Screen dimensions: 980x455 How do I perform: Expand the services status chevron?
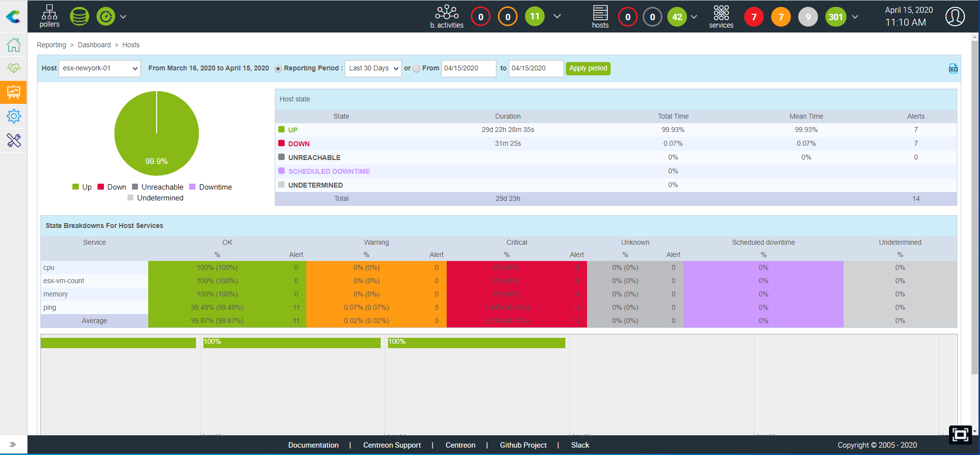coord(855,17)
